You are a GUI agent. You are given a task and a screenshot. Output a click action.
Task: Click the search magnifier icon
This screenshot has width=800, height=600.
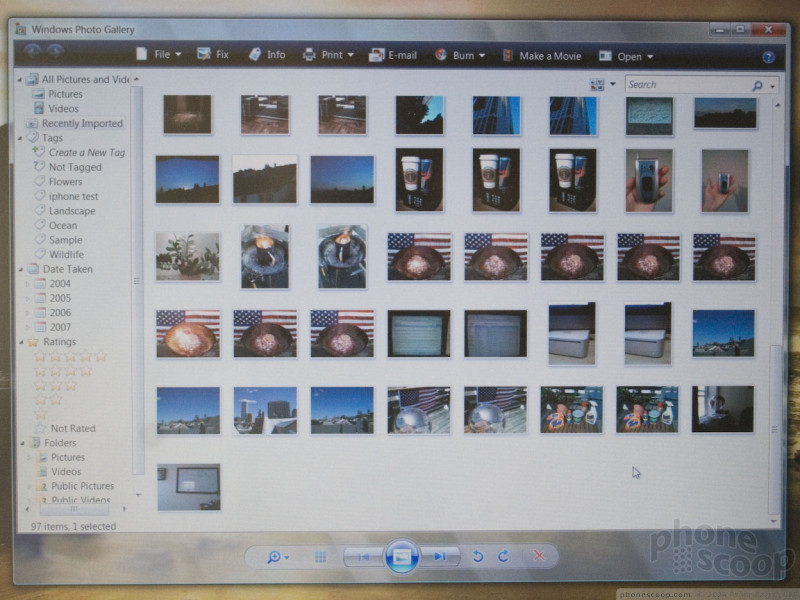(x=758, y=86)
